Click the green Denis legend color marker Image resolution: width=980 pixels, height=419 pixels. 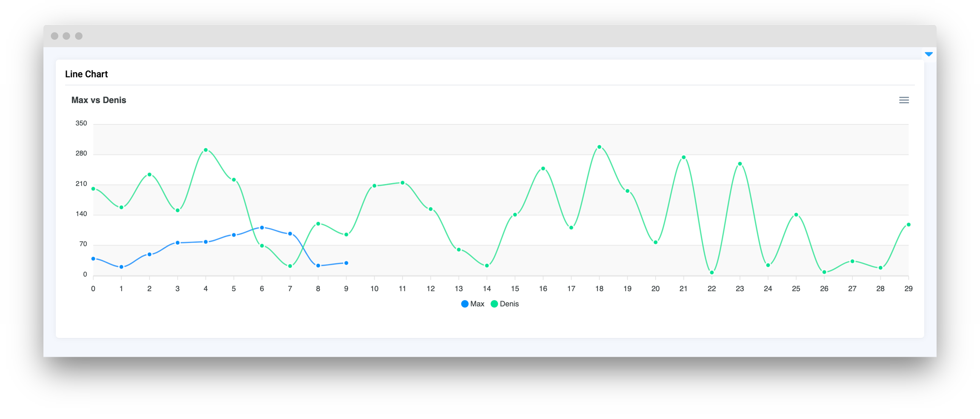click(494, 304)
